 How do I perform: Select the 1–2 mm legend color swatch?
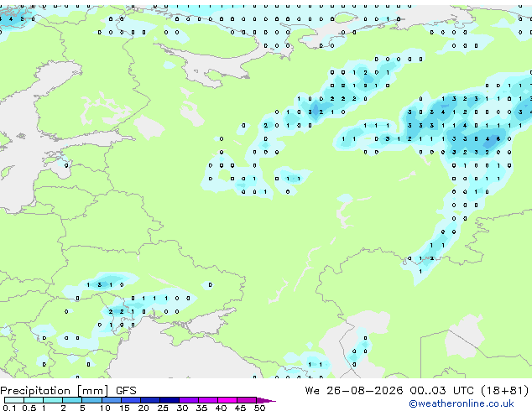tap(53, 400)
